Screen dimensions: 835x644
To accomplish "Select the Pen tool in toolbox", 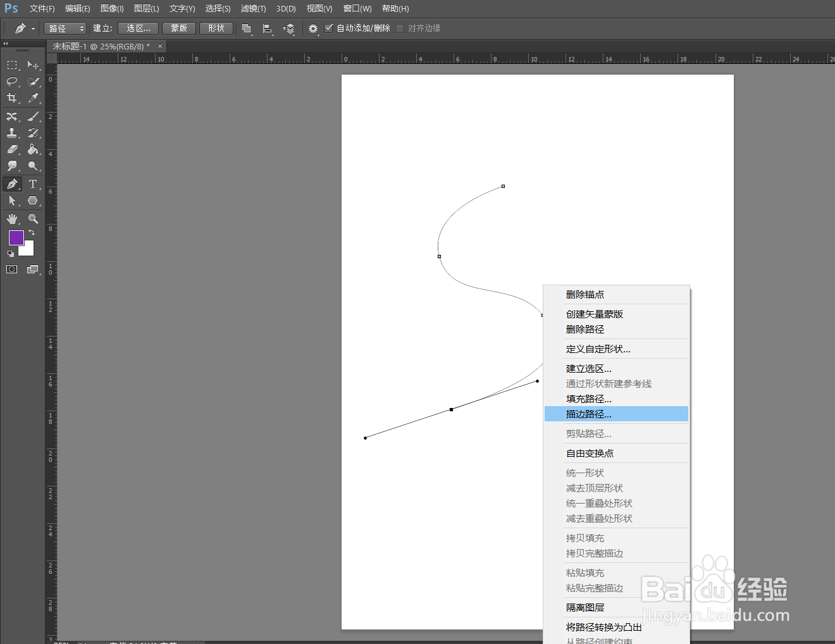I will pos(12,184).
